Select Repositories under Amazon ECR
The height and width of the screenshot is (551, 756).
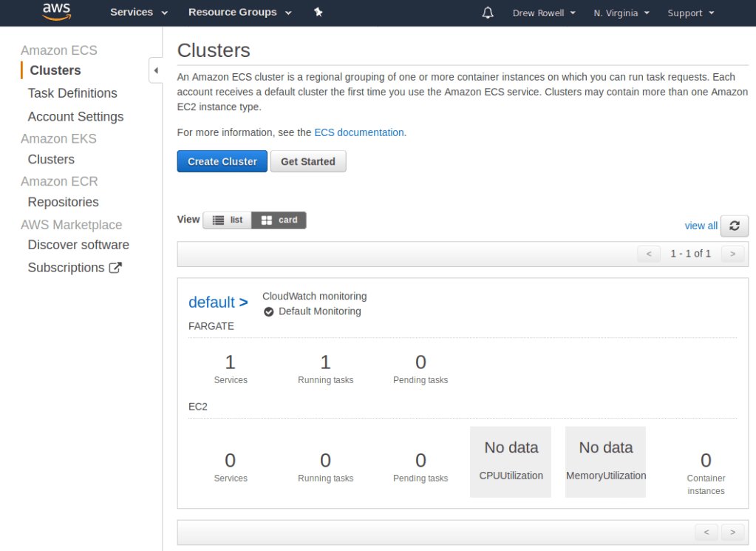63,202
